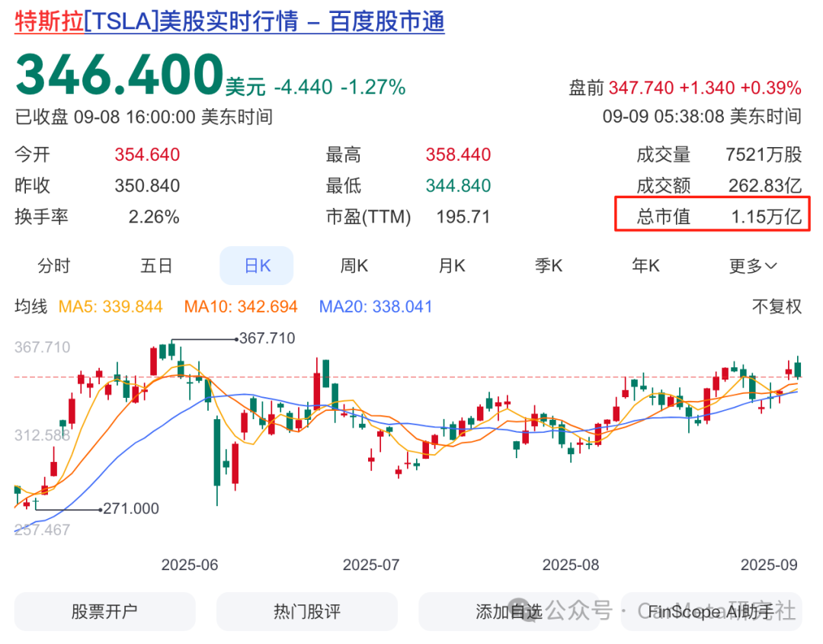Click the 总市值 value 1.15万亿

[767, 216]
